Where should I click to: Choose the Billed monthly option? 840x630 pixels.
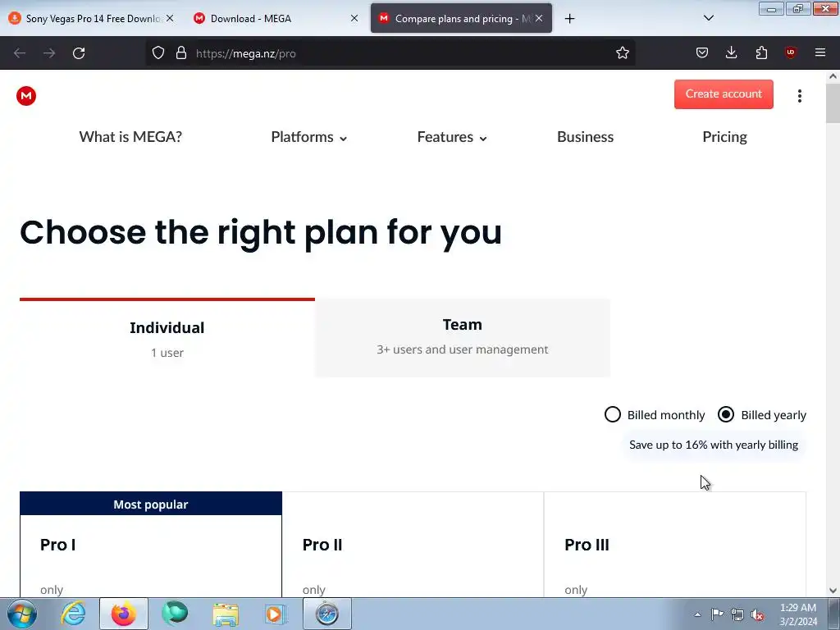pyautogui.click(x=654, y=414)
